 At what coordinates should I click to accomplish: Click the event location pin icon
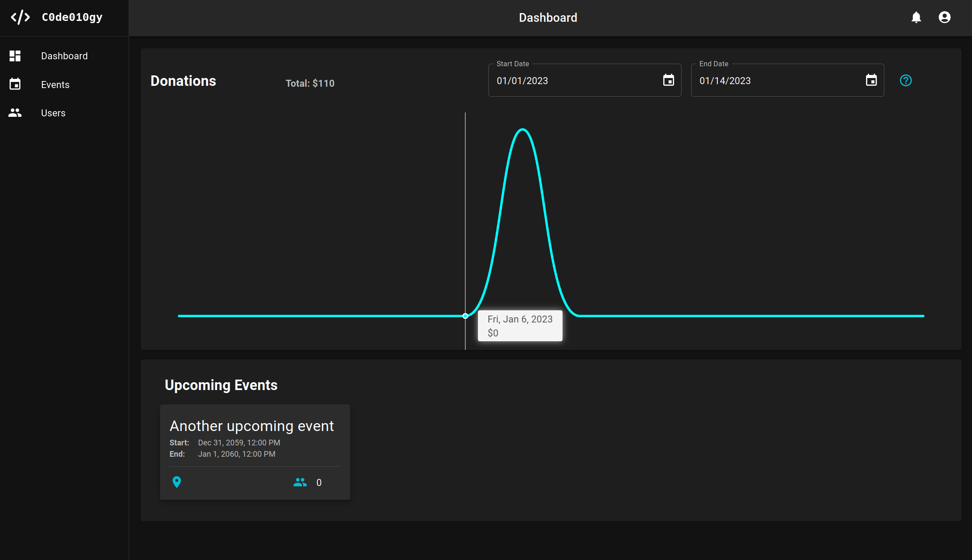(x=177, y=482)
